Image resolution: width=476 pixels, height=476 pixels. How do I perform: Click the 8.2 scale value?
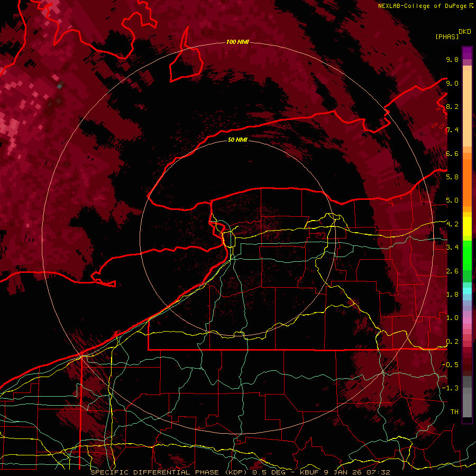tap(452, 106)
